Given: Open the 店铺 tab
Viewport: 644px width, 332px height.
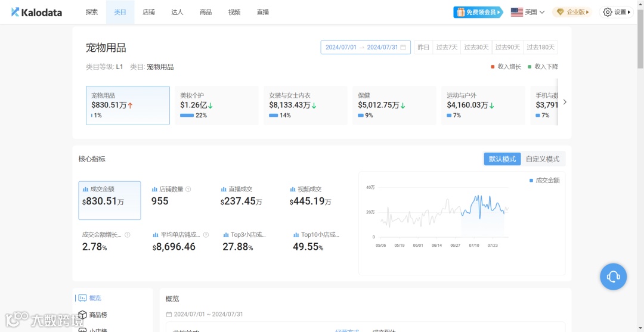Looking at the screenshot, I should pyautogui.click(x=148, y=13).
